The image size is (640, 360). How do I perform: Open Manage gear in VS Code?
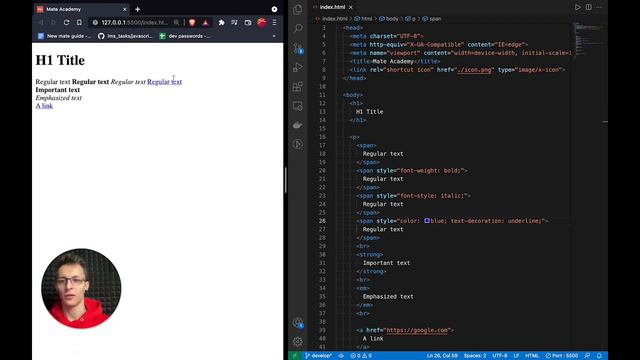click(298, 341)
